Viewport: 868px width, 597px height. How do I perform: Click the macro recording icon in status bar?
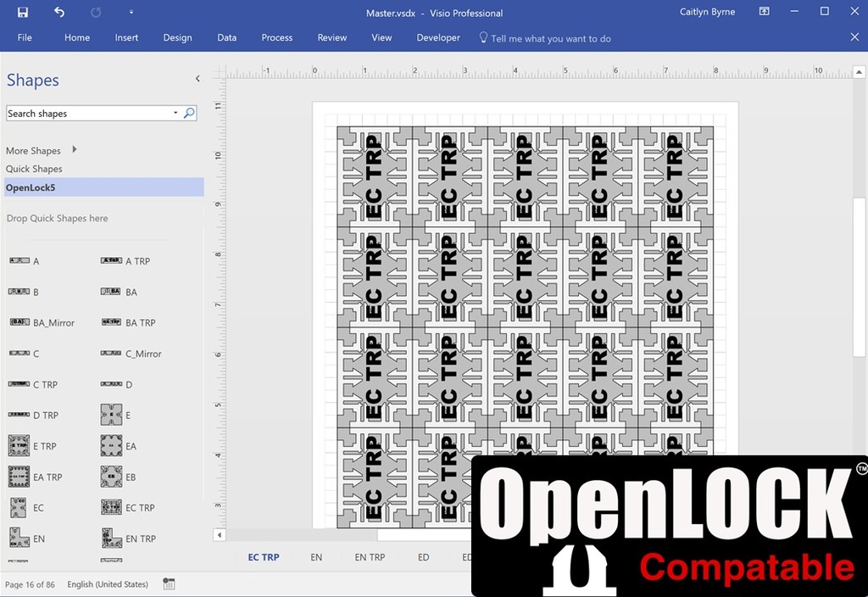click(169, 583)
